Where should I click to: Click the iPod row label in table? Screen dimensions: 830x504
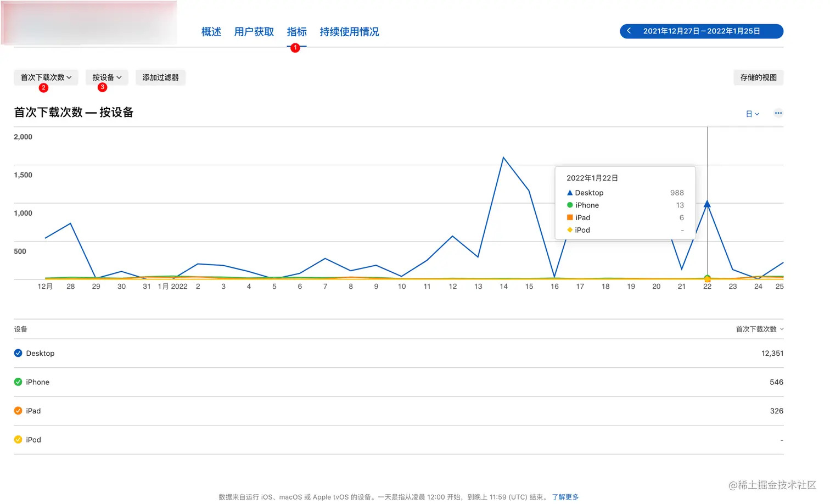pyautogui.click(x=33, y=440)
